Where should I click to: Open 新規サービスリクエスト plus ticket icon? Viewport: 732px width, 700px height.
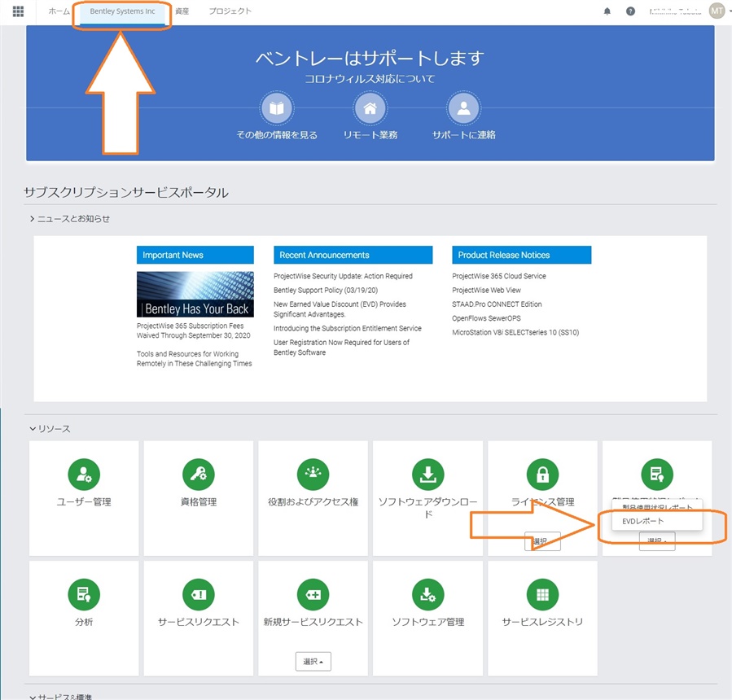point(313,594)
